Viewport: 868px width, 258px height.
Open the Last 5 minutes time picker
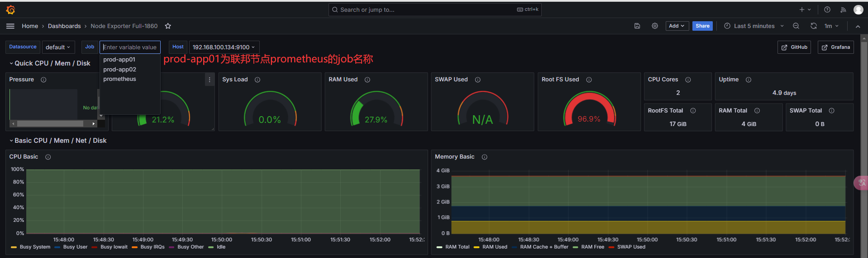tap(754, 26)
